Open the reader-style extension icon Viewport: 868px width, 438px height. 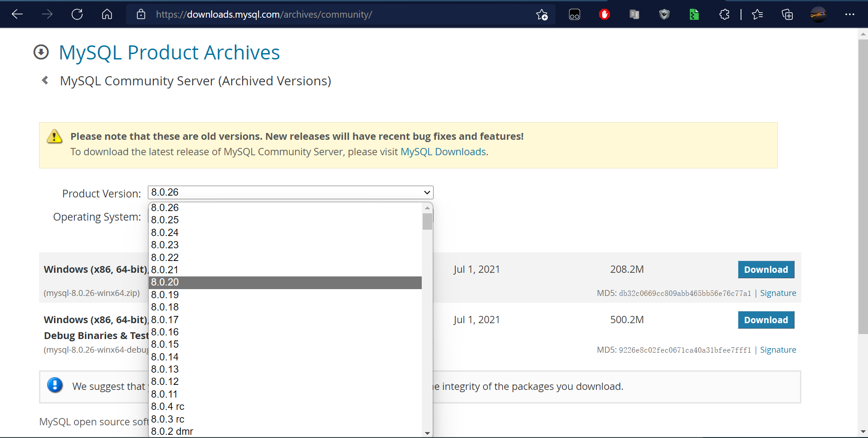tap(634, 15)
